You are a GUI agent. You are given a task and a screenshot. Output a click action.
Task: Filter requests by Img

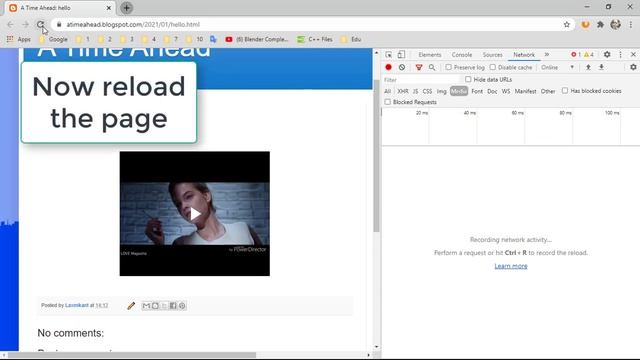tap(442, 91)
